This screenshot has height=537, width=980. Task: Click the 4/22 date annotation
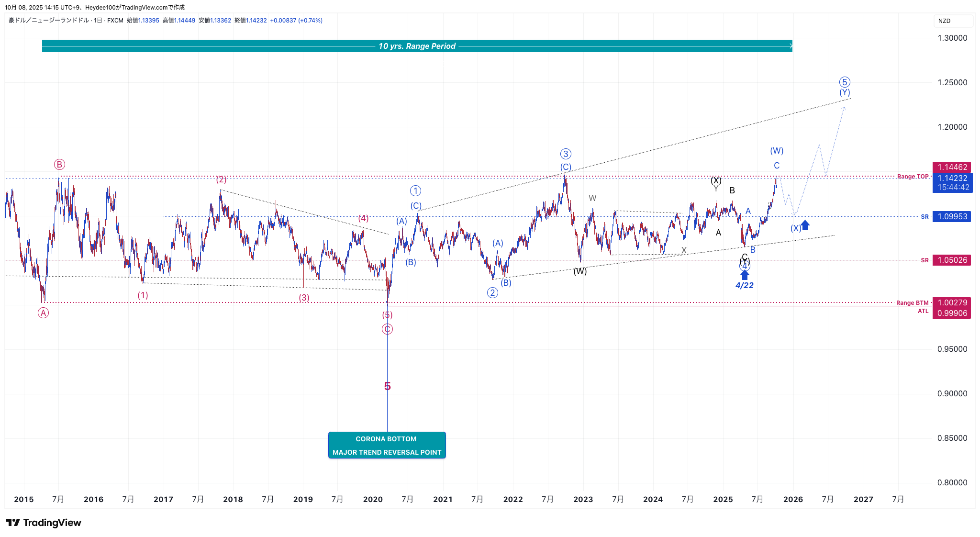(745, 286)
